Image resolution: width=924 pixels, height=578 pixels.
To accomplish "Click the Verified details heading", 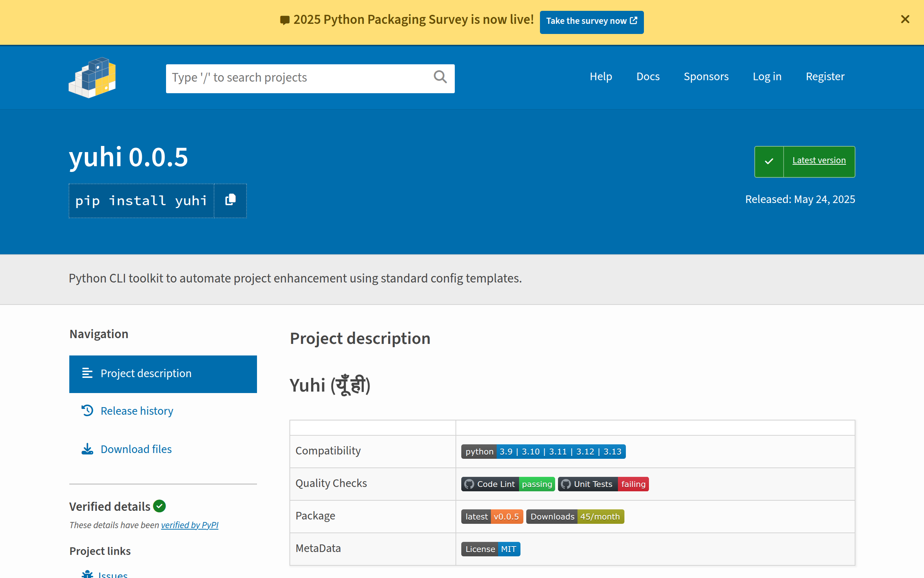I will pos(110,506).
